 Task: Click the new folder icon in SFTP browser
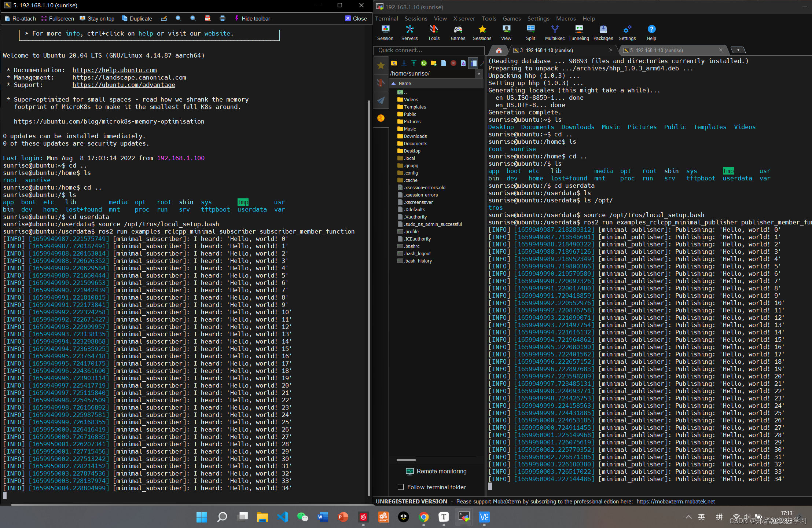coord(433,63)
